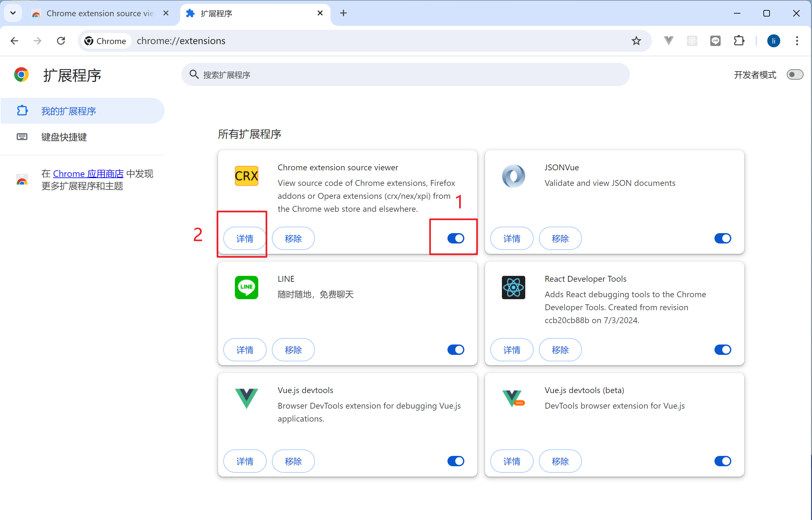This screenshot has height=520, width=812.
Task: Click 移除 for React Developer Tools
Action: coord(560,350)
